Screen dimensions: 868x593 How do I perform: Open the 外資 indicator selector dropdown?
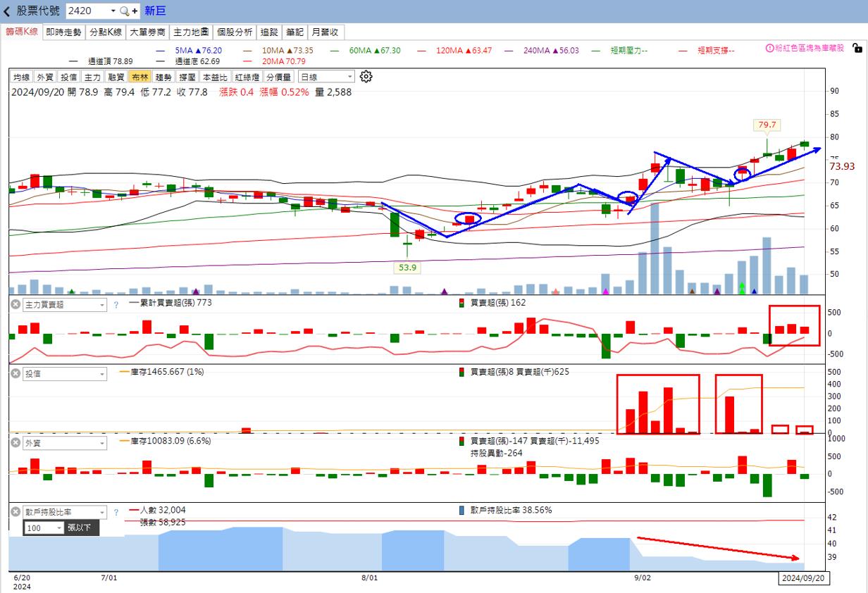click(65, 443)
